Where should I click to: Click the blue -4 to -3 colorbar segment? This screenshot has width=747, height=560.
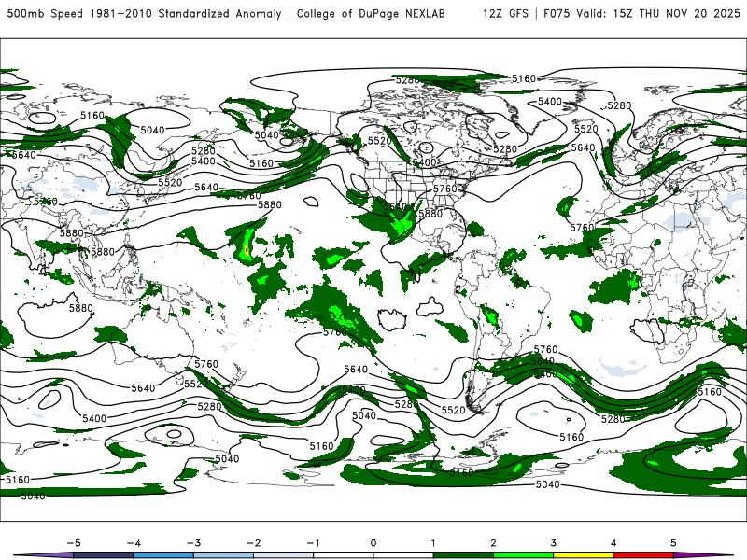(163, 555)
